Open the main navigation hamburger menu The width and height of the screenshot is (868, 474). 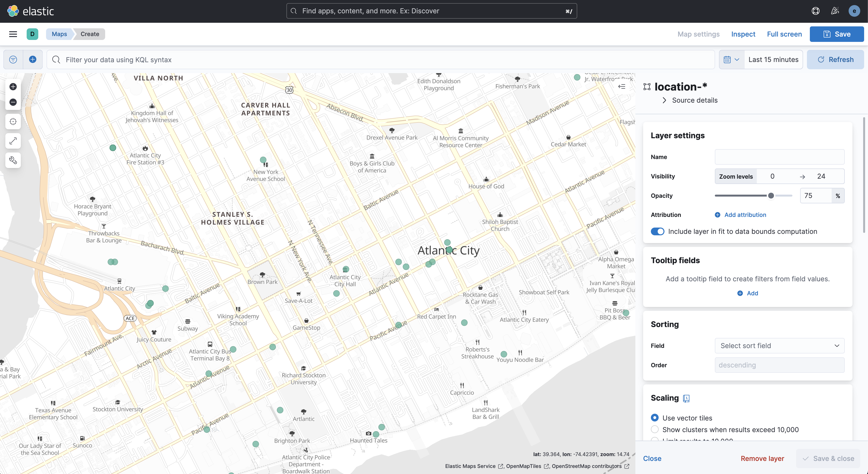click(x=13, y=34)
